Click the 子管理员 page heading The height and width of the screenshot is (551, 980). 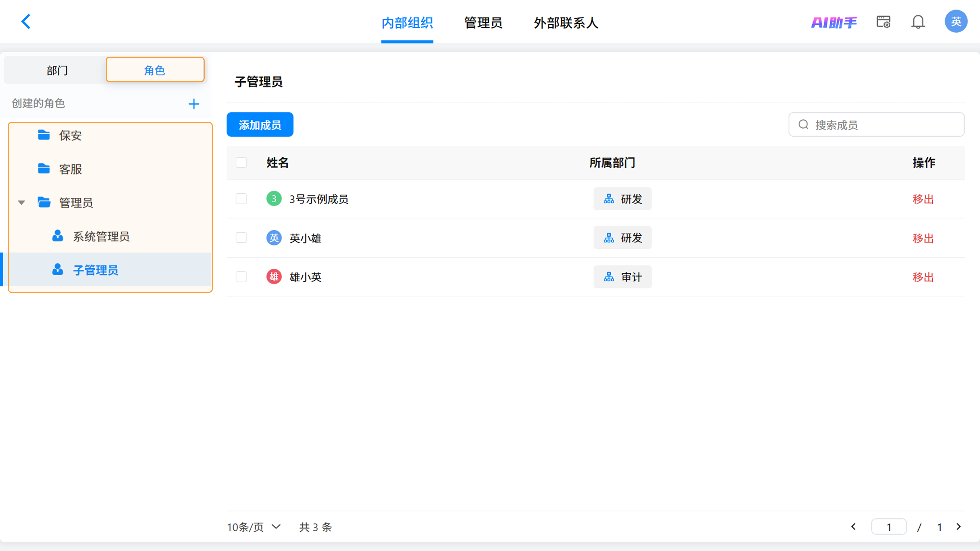259,82
